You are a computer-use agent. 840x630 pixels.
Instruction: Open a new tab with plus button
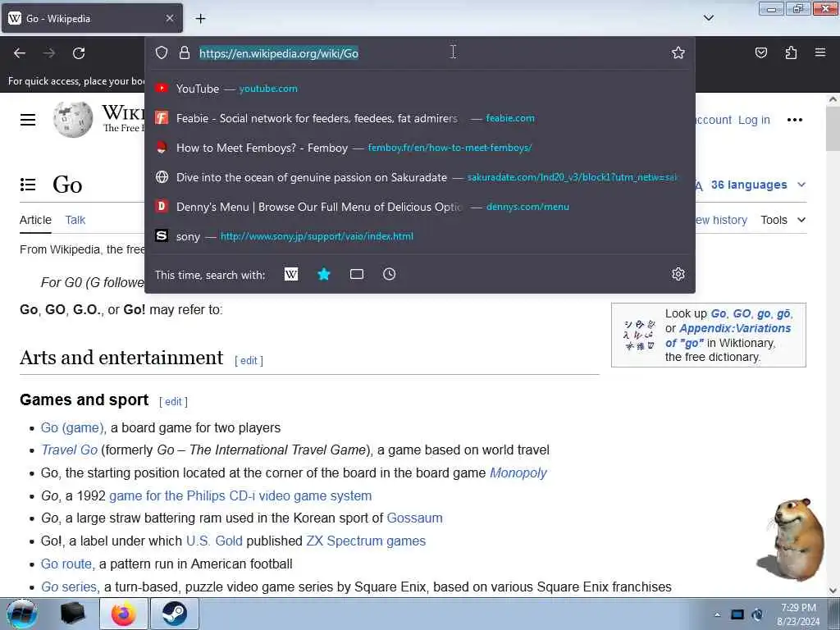(x=200, y=19)
